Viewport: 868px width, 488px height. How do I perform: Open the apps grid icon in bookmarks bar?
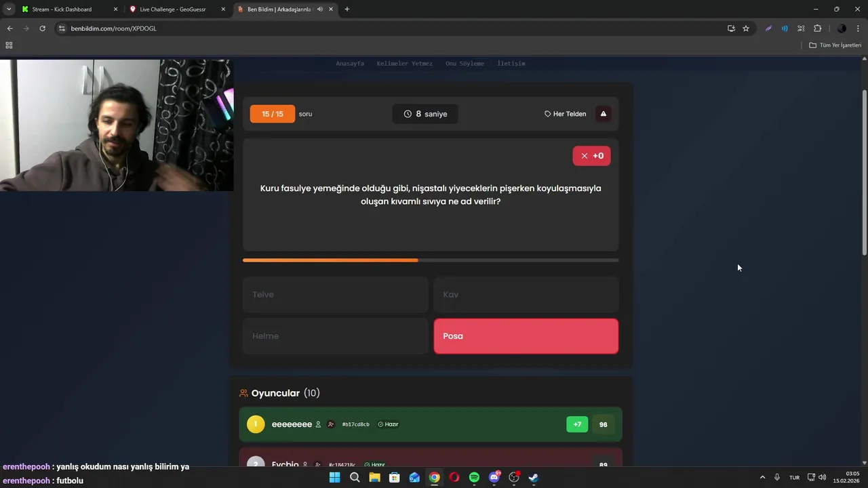[9, 45]
